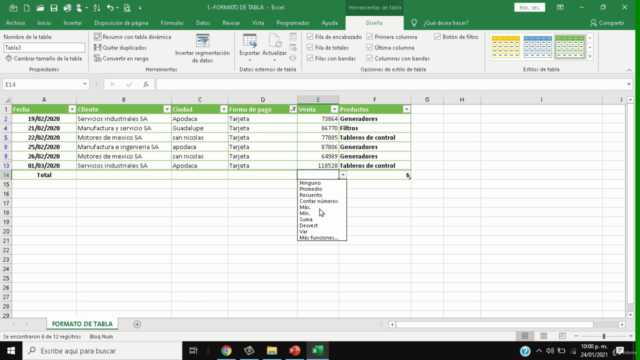This screenshot has width=640, height=360.
Task: Click the touch/mouse mode hand icon
Action: coord(79,8)
